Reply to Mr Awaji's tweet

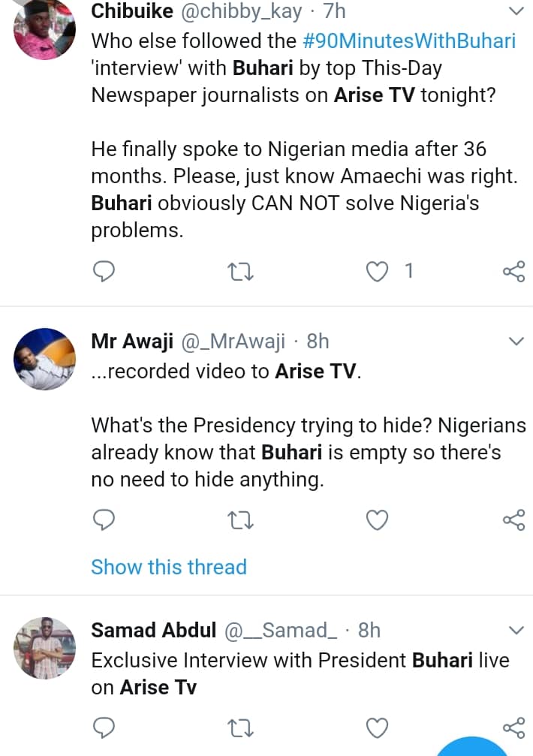tap(104, 519)
